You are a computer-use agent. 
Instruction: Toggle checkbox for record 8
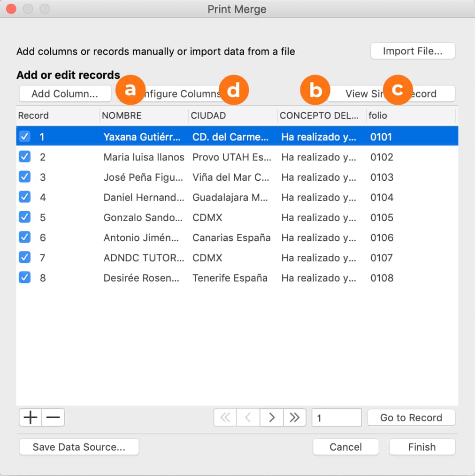click(x=24, y=277)
